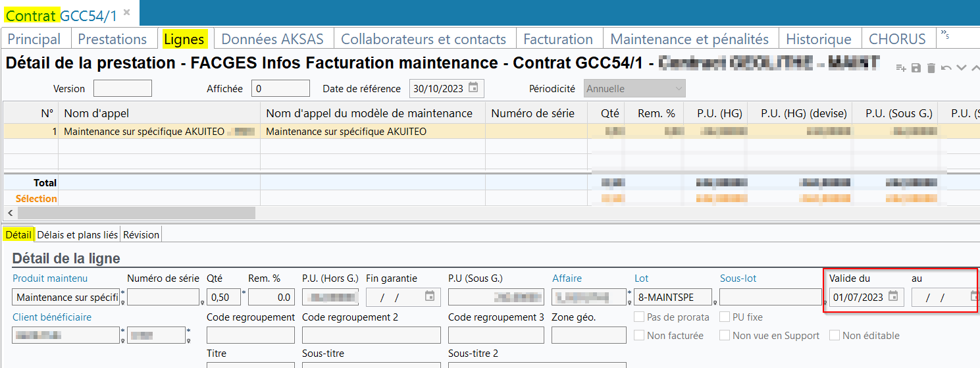
Task: Click into the Qté input field
Action: pos(223,298)
